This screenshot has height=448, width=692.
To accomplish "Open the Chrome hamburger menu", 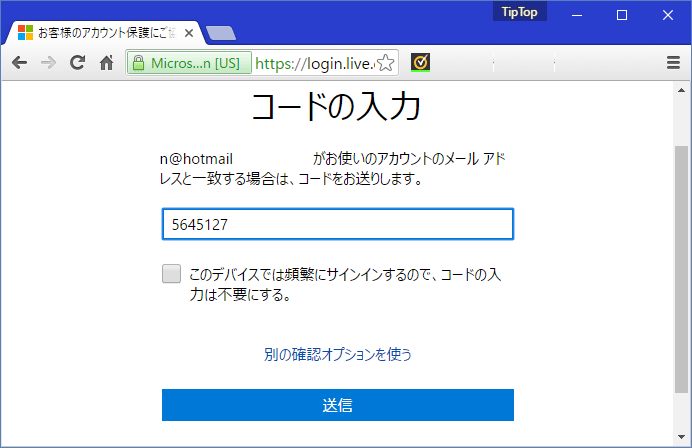I will point(673,63).
